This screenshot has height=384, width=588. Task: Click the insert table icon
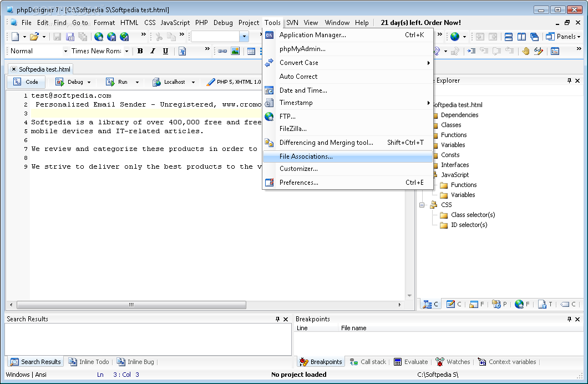click(x=251, y=51)
